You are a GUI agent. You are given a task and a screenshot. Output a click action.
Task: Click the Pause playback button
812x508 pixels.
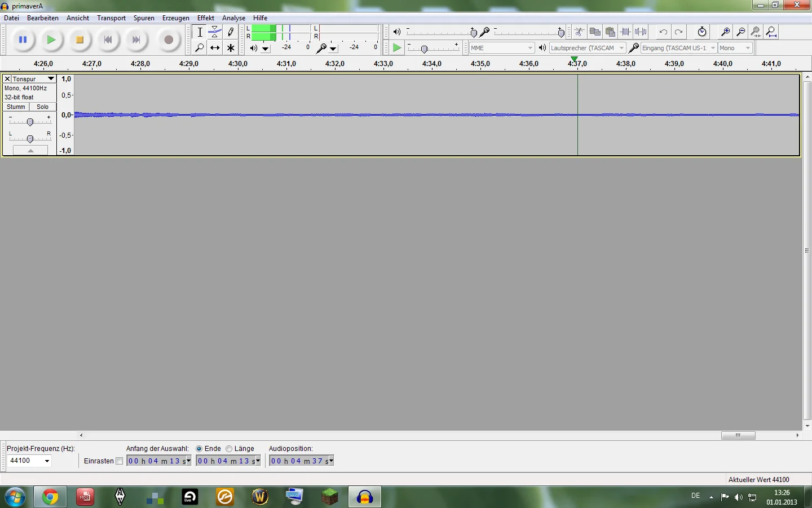[x=23, y=40]
